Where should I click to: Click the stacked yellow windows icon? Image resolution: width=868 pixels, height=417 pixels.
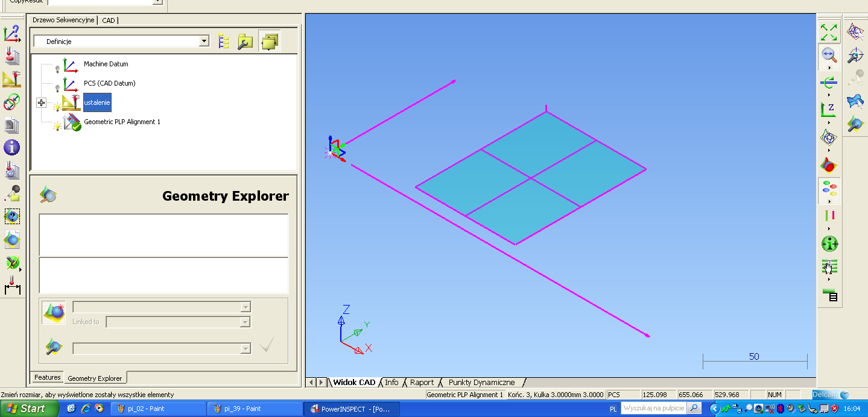coord(270,42)
